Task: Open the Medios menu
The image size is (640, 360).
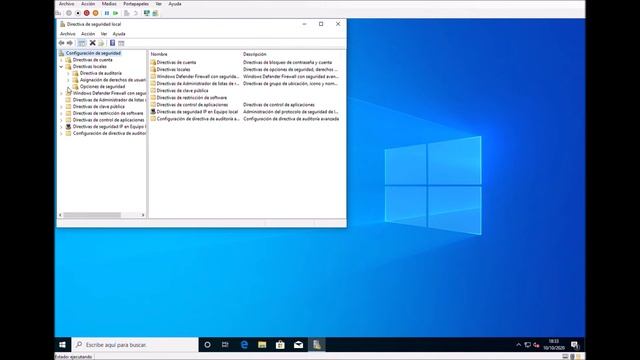Action: (109, 4)
